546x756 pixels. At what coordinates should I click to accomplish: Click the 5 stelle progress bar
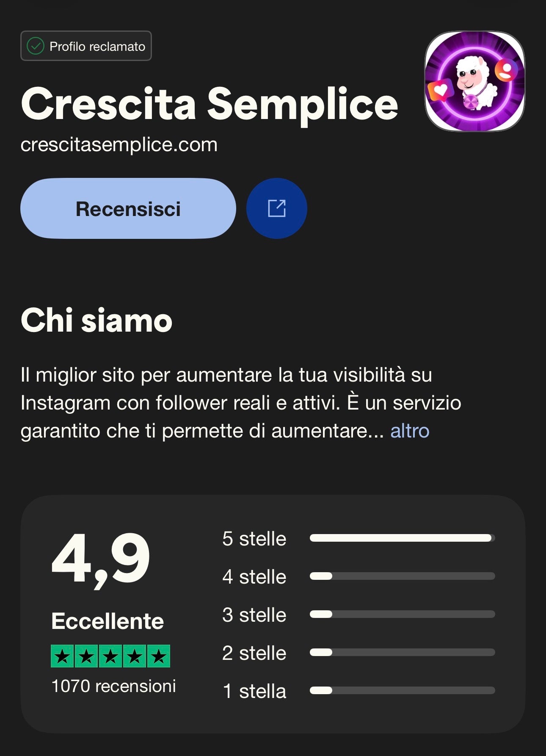[402, 538]
